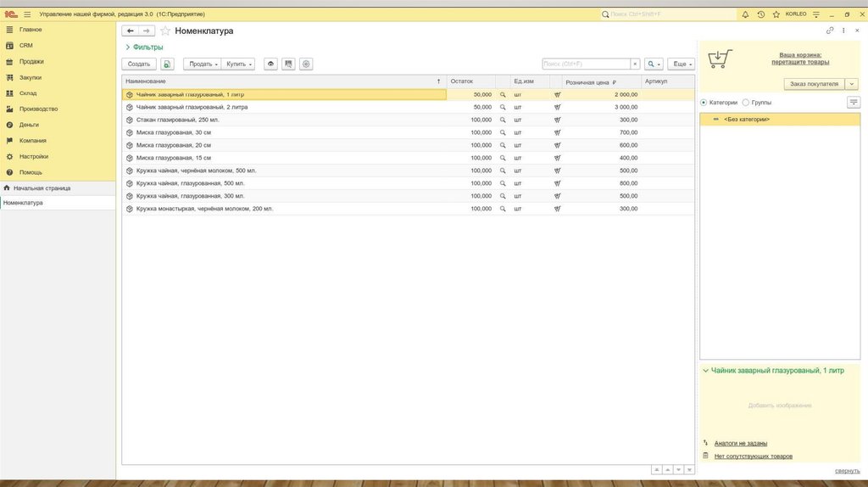This screenshot has height=487, width=868.
Task: Go forward with the right arrow
Action: (146, 31)
